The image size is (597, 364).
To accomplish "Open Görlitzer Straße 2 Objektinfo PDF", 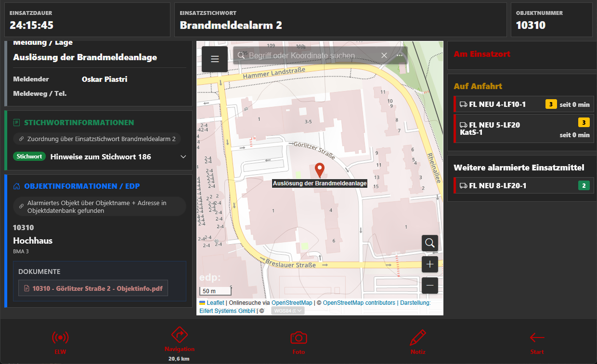I will (x=93, y=289).
